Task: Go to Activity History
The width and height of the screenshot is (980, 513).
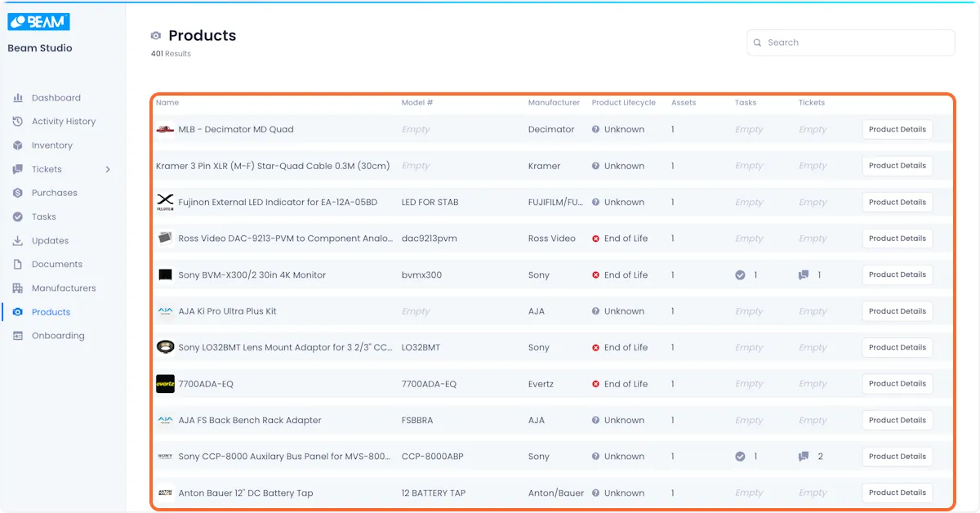Action: point(64,122)
